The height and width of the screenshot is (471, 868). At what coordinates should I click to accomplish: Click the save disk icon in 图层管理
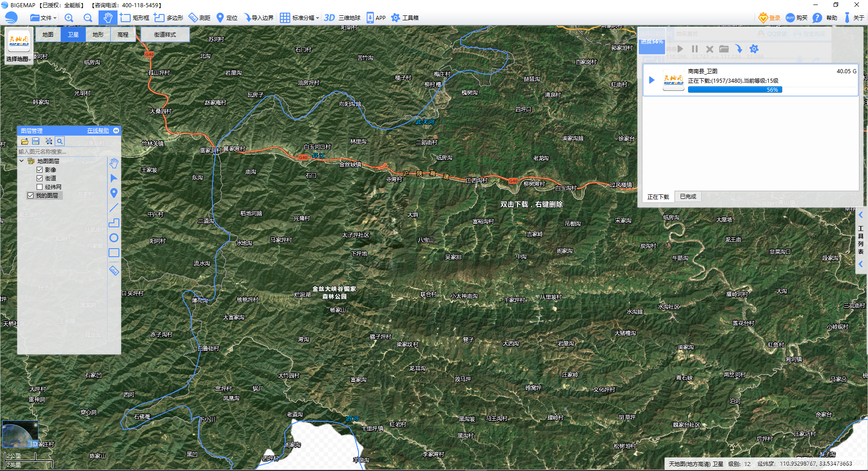pyautogui.click(x=36, y=141)
